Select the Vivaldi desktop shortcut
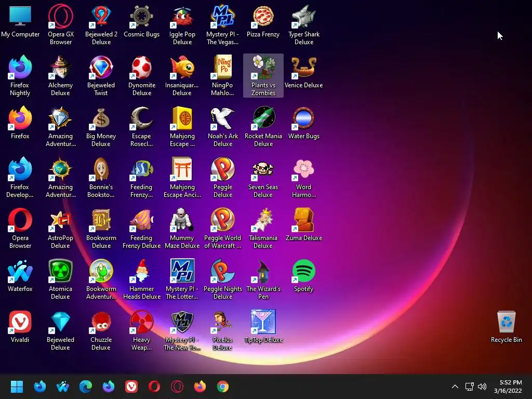Image resolution: width=532 pixels, height=399 pixels. (20, 326)
